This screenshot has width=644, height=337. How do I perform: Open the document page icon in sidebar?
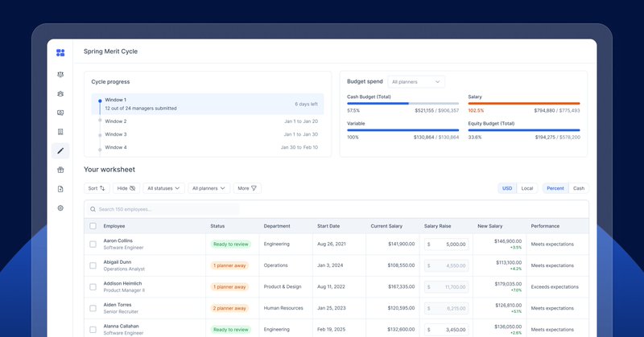coord(60,132)
